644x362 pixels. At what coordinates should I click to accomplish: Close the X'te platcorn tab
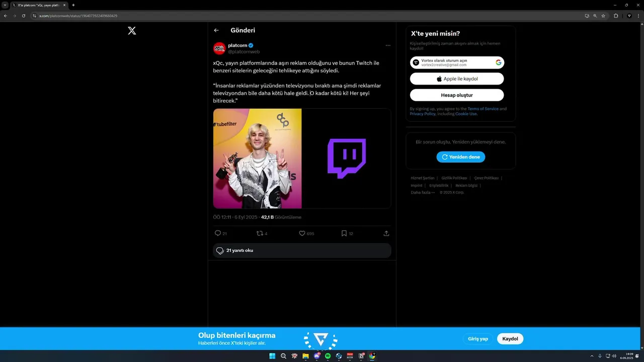(x=64, y=5)
